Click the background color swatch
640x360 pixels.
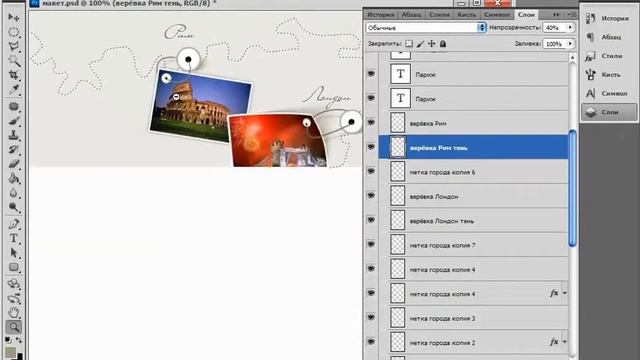click(20, 357)
